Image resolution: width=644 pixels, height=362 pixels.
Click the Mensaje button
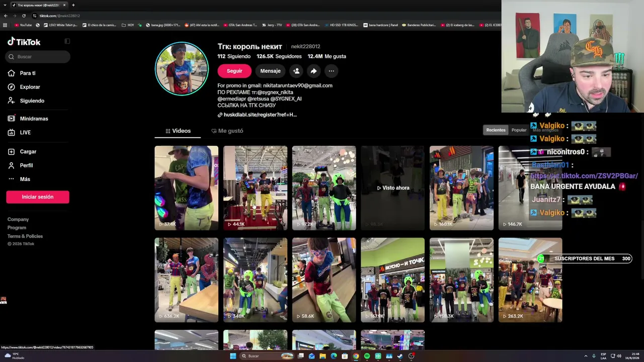(270, 71)
